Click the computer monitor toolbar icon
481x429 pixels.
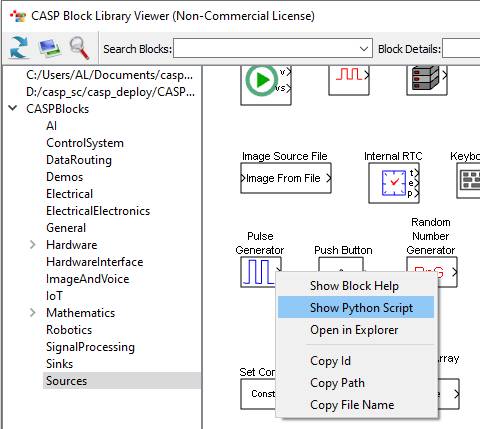(x=49, y=48)
